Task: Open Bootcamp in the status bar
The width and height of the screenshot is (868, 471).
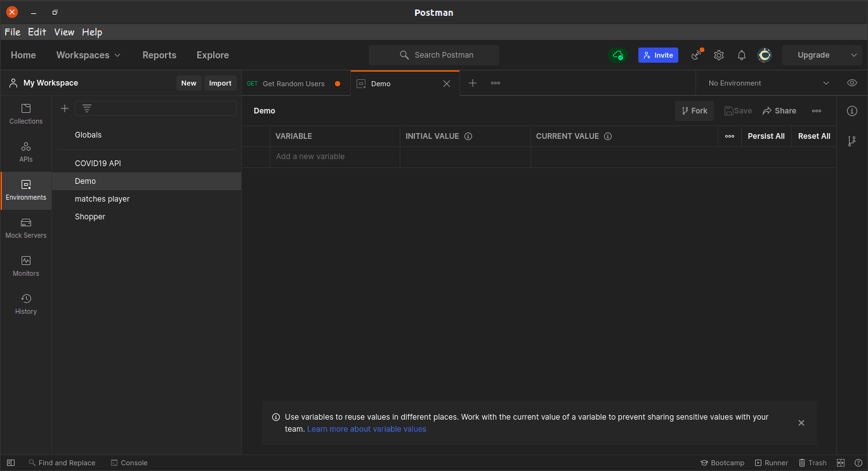Action: pos(722,463)
